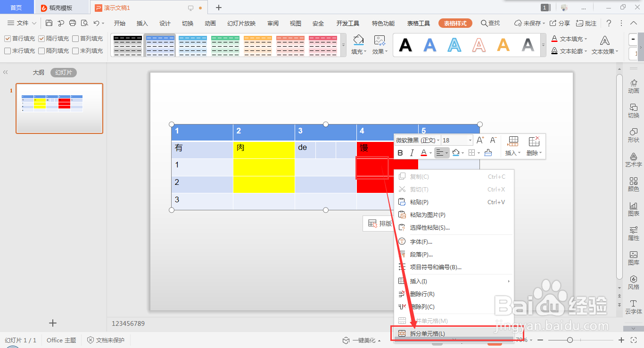Click the undo arrow icon
The width and height of the screenshot is (644, 348).
pyautogui.click(x=96, y=23)
